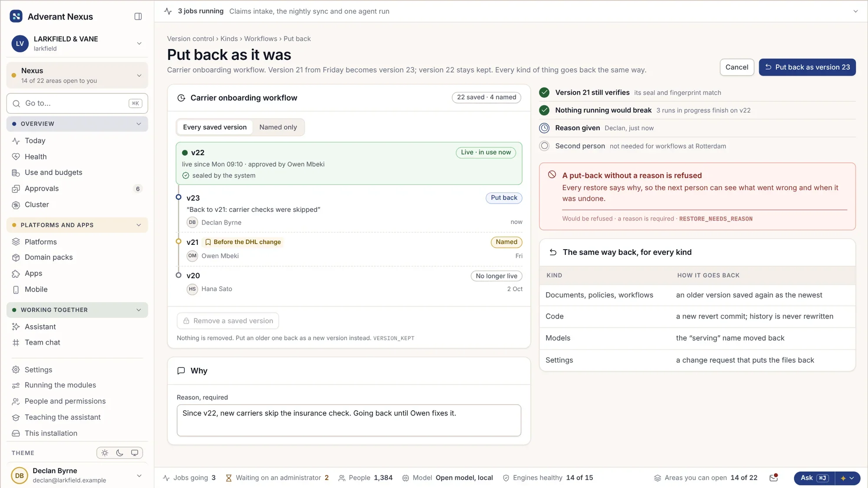Select Named only filter
The image size is (868, 488).
coord(278,127)
